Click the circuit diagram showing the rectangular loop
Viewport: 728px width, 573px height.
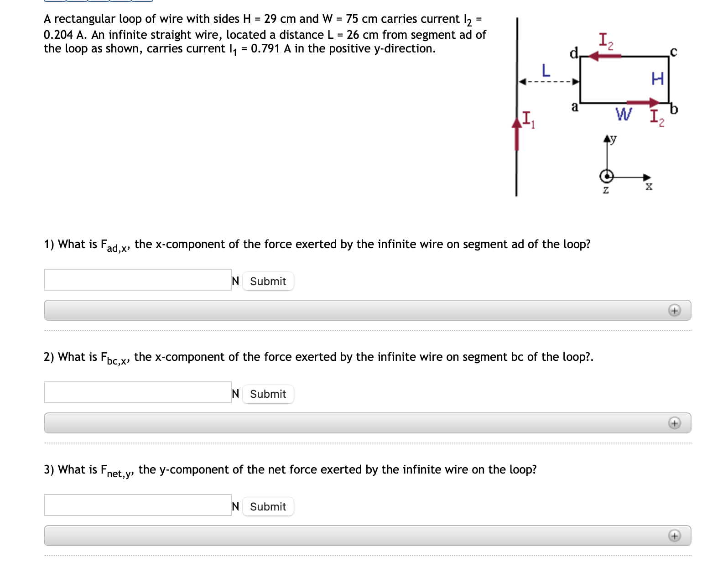pos(625,80)
